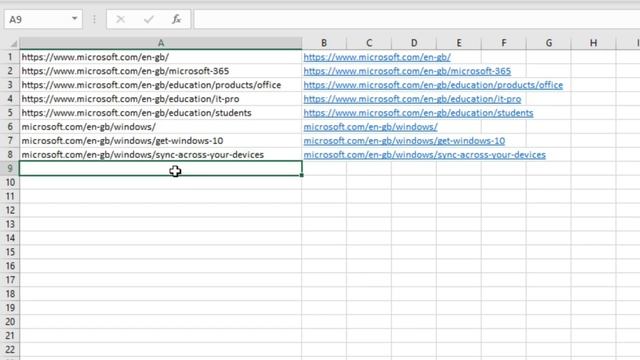Select column E header

[x=459, y=43]
